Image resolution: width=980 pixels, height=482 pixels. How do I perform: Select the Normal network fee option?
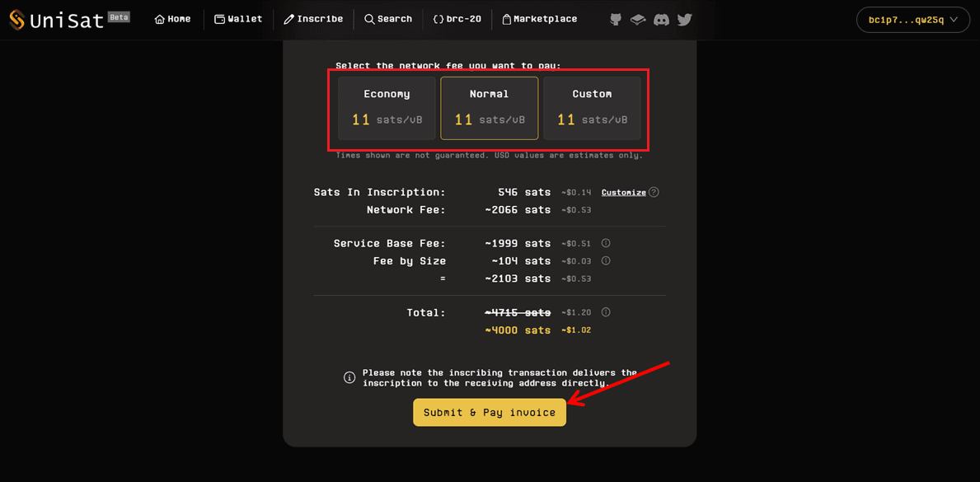(x=489, y=108)
